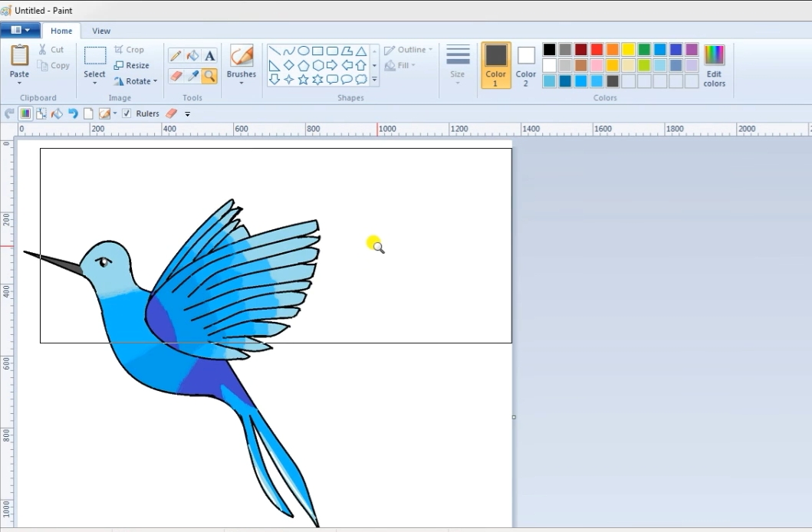Screen dimensions: 812x532
Task: Choose the Pentagon shape
Action: [304, 65]
